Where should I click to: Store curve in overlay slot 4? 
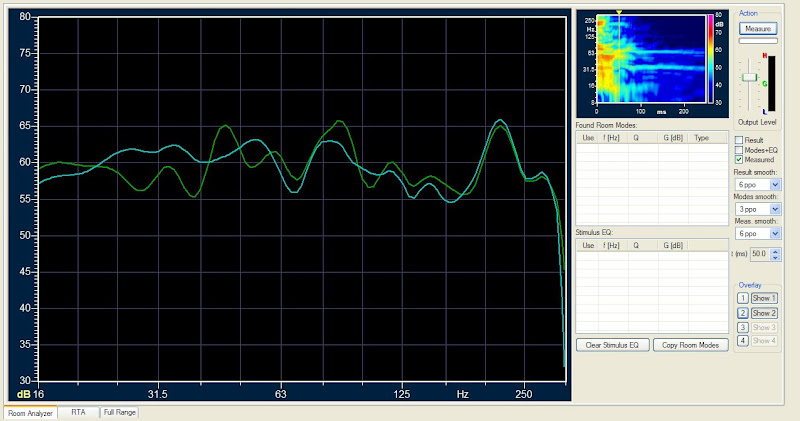click(743, 340)
